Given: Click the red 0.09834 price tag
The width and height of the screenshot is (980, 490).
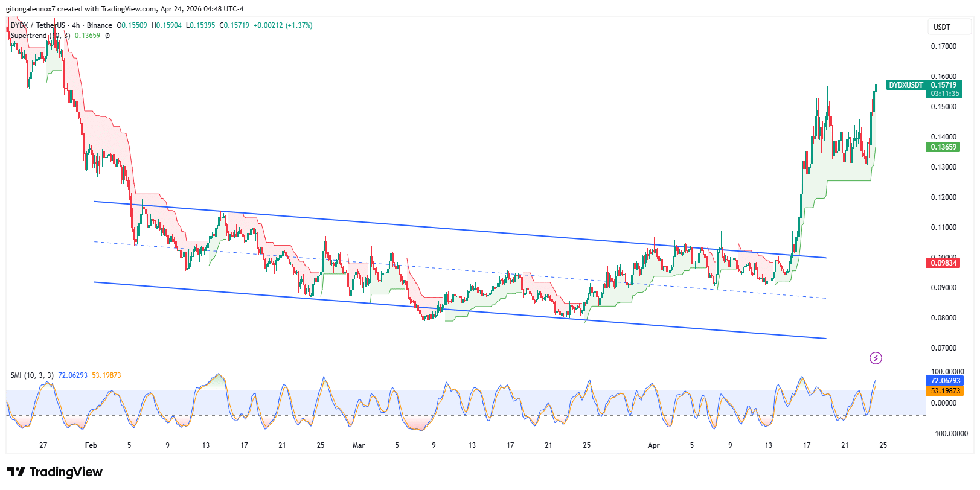Looking at the screenshot, I should click(x=943, y=263).
